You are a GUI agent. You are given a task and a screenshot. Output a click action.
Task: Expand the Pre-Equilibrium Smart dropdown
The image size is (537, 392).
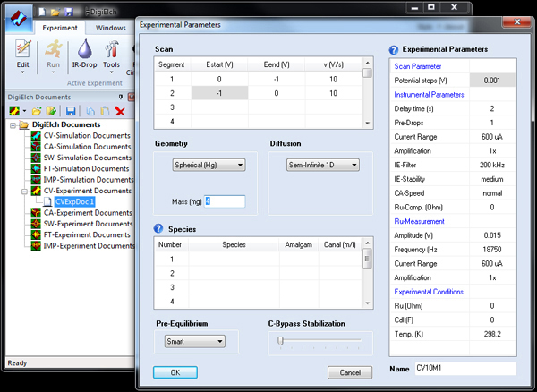tap(194, 341)
